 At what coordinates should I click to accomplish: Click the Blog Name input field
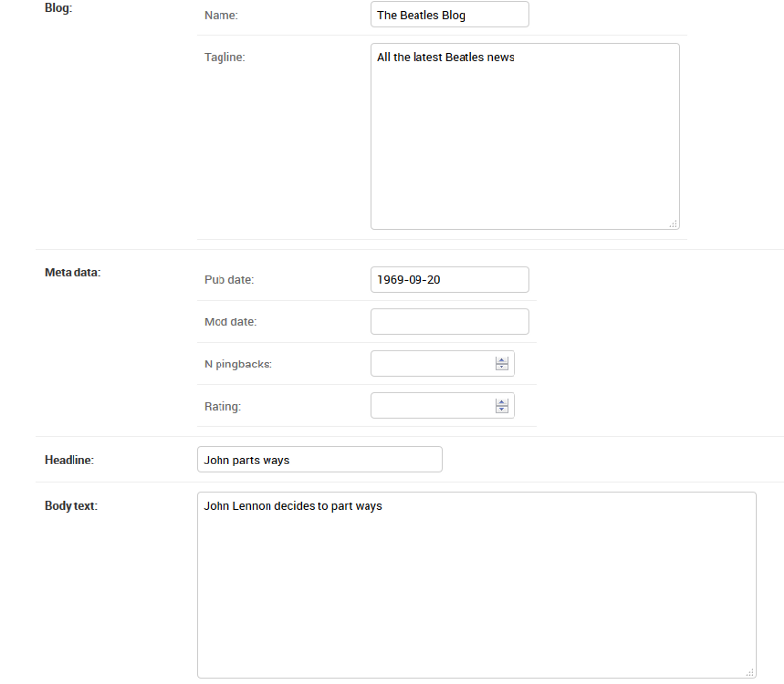[x=450, y=15]
